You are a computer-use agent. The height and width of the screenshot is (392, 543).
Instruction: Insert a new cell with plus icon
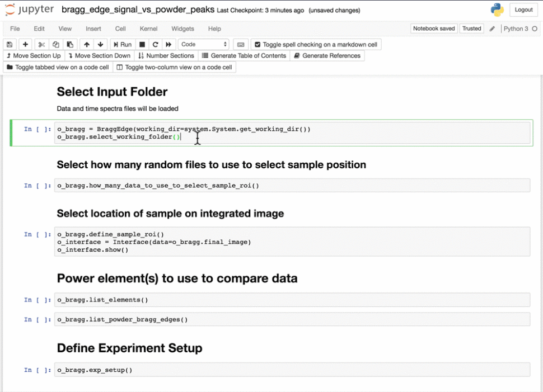pos(25,45)
